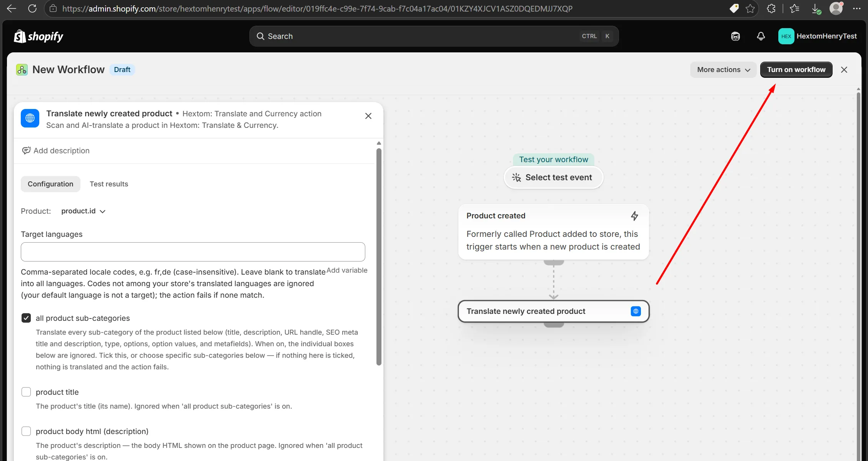
Task: View site information lock icon
Action: [54, 8]
